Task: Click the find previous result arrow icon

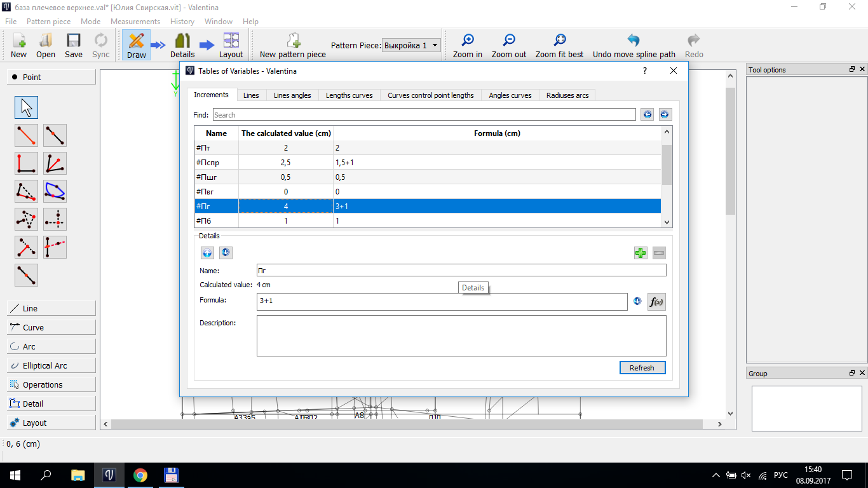Action: point(647,114)
